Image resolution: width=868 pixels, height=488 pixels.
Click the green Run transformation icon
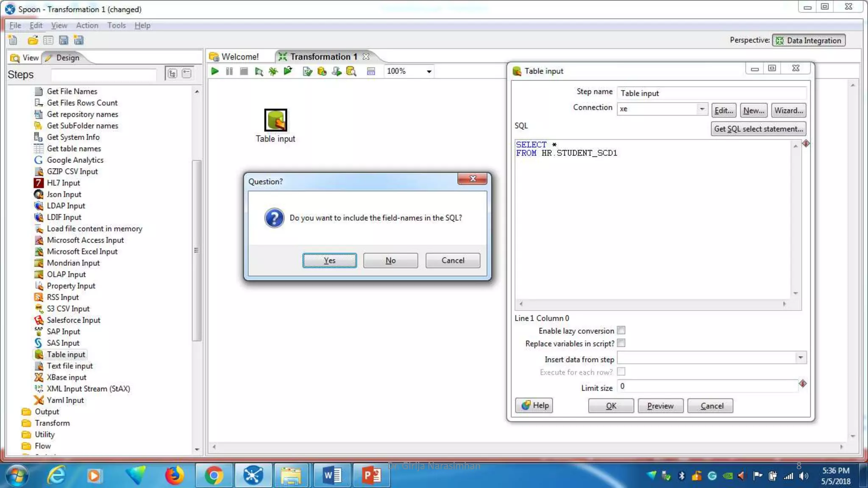coord(215,71)
